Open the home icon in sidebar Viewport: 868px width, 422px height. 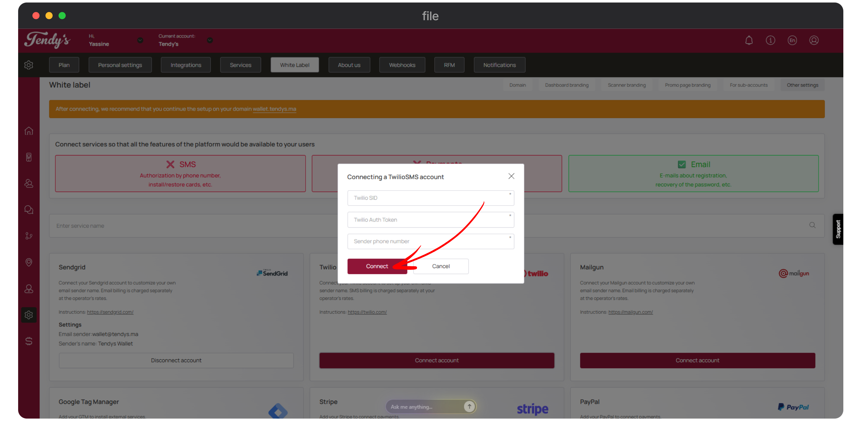(29, 131)
